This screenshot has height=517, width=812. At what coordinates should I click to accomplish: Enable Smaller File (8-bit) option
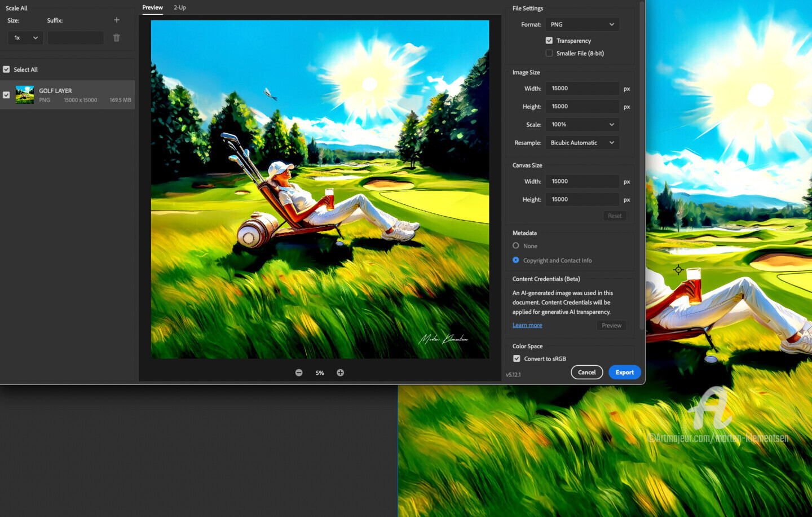(549, 53)
